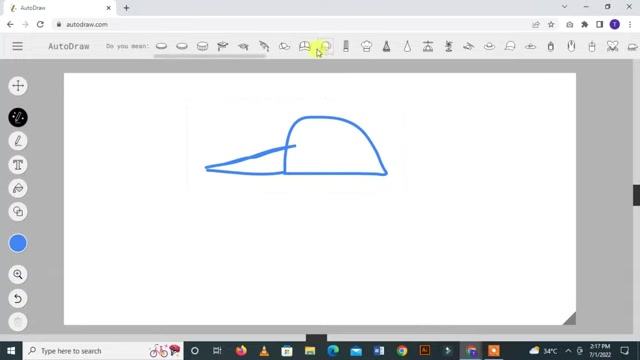Undo the last stroke

(x=18, y=298)
